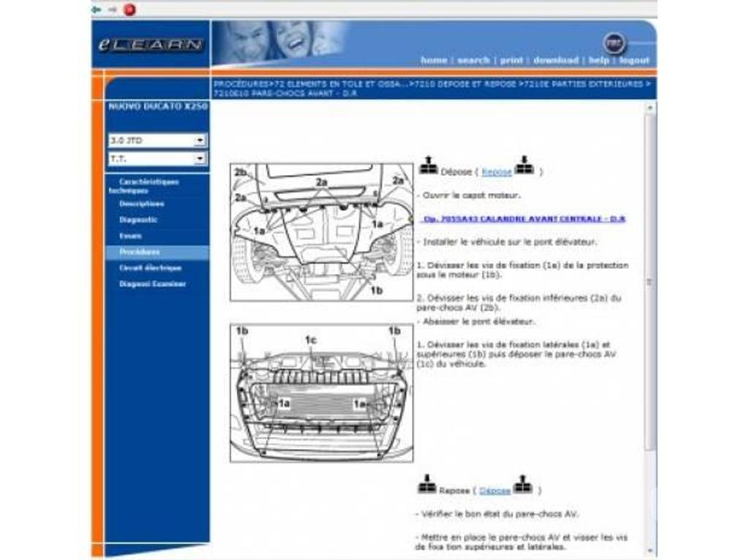
Task: Select Diagnostic in the sidebar menu
Action: click(x=139, y=220)
